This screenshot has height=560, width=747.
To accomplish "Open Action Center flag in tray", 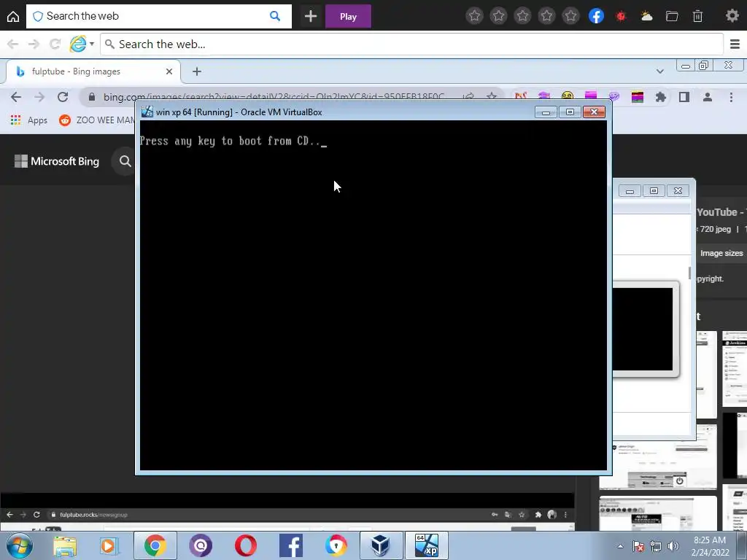I will click(638, 547).
